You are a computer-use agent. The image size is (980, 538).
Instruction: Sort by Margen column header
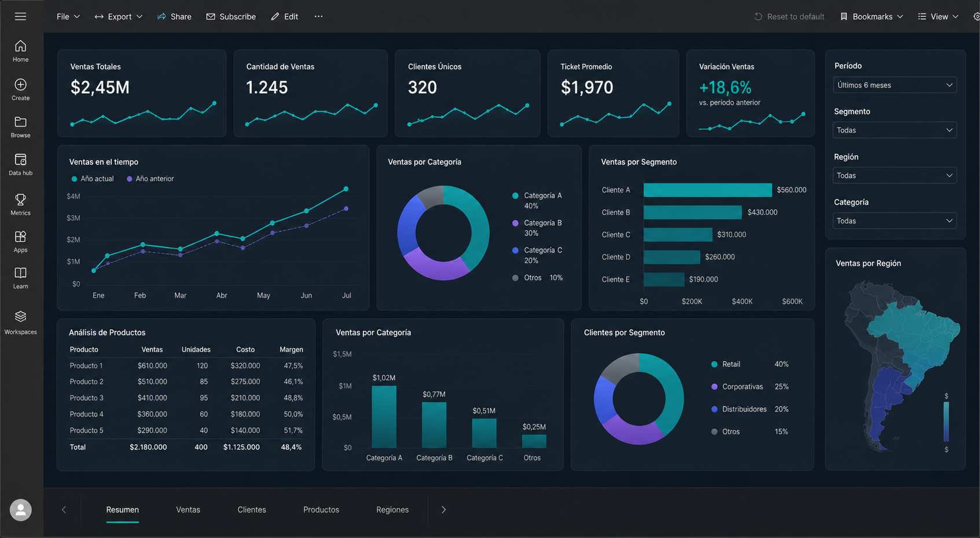pos(291,350)
